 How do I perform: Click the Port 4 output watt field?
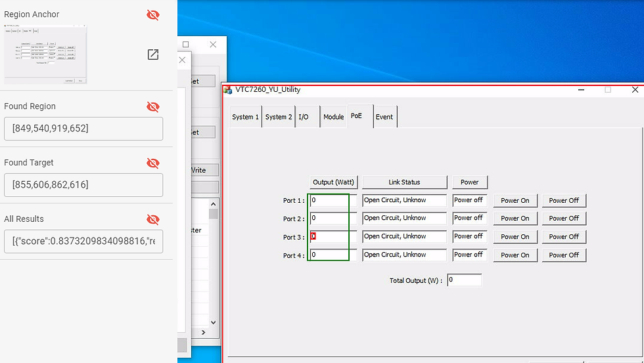[x=334, y=255]
